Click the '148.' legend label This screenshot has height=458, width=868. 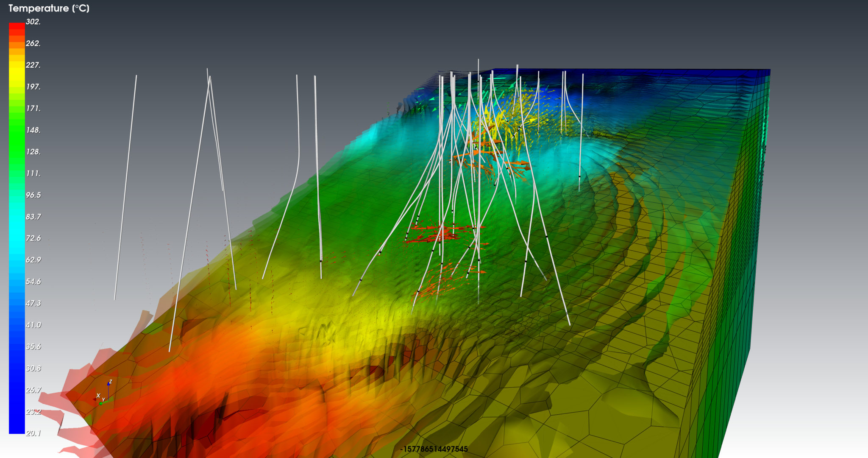pyautogui.click(x=33, y=130)
